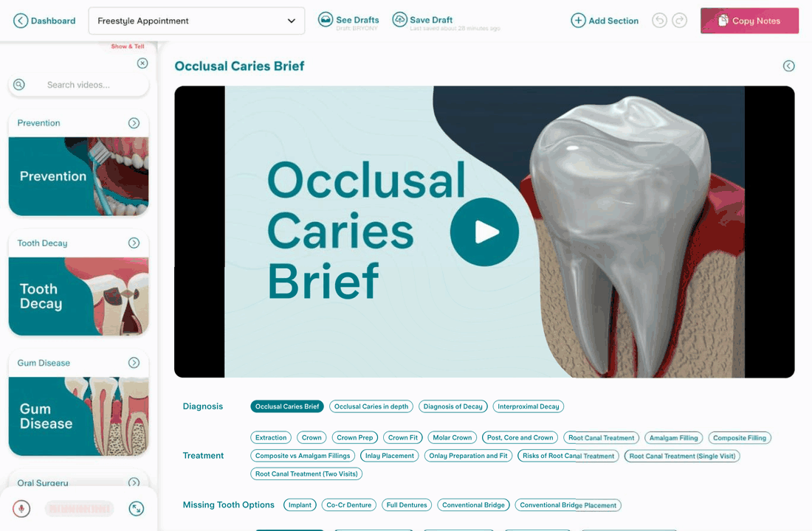
Task: Expand the Gum Disease category
Action: (x=134, y=363)
